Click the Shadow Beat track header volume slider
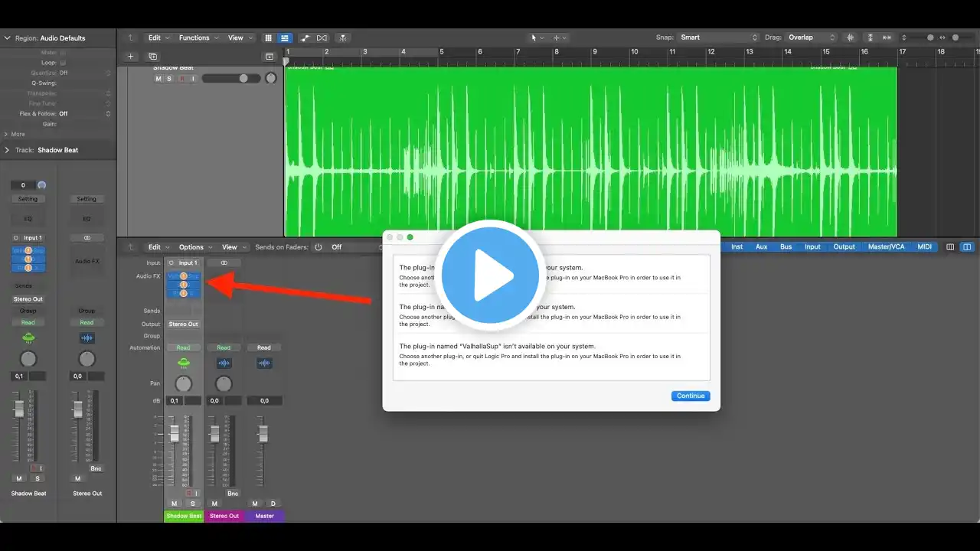This screenshot has height=551, width=980. [x=231, y=78]
